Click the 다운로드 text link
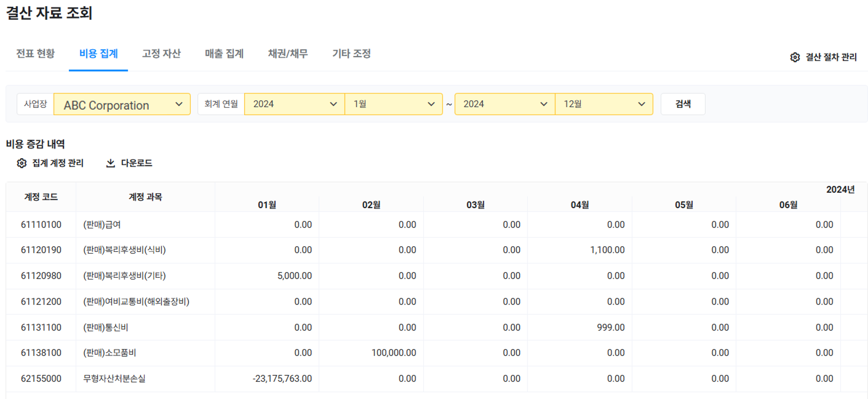The width and height of the screenshot is (868, 399). tap(136, 163)
